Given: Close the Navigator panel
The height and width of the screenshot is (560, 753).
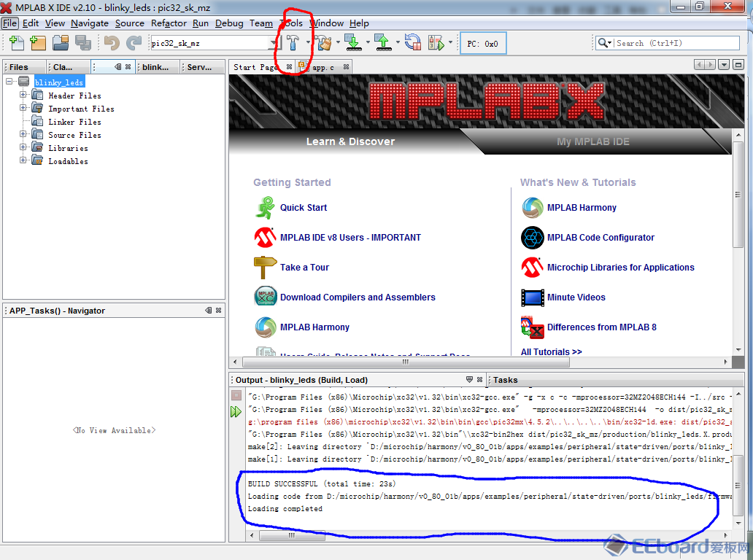Looking at the screenshot, I should (218, 311).
